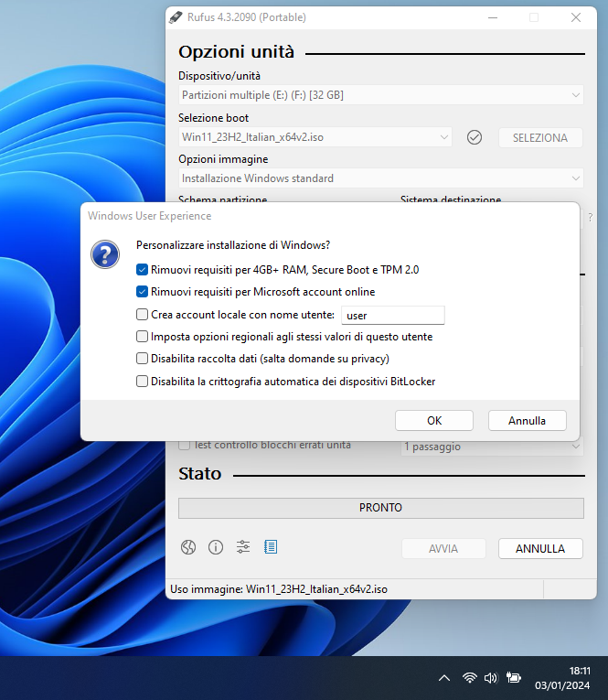Open the Dispositivo/unità dropdown
The height and width of the screenshot is (700, 608).
[x=381, y=95]
